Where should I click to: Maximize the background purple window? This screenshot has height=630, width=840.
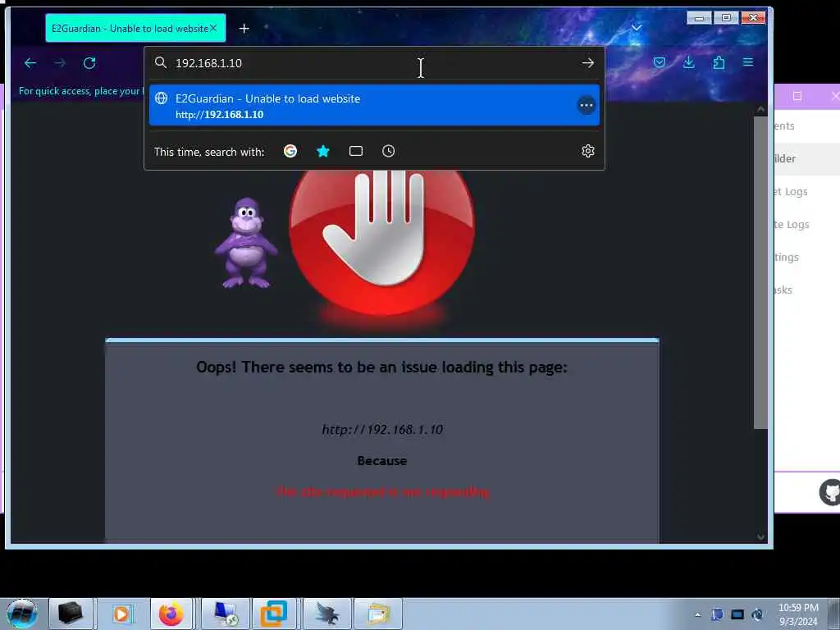(x=797, y=96)
